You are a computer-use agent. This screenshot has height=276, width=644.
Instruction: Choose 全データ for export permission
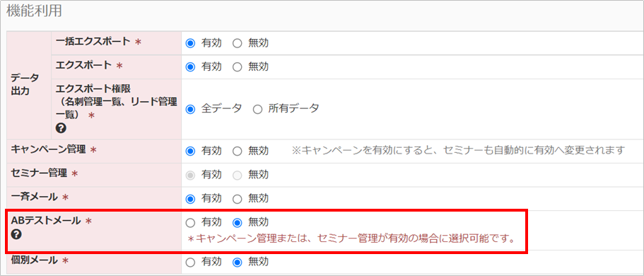pyautogui.click(x=190, y=110)
